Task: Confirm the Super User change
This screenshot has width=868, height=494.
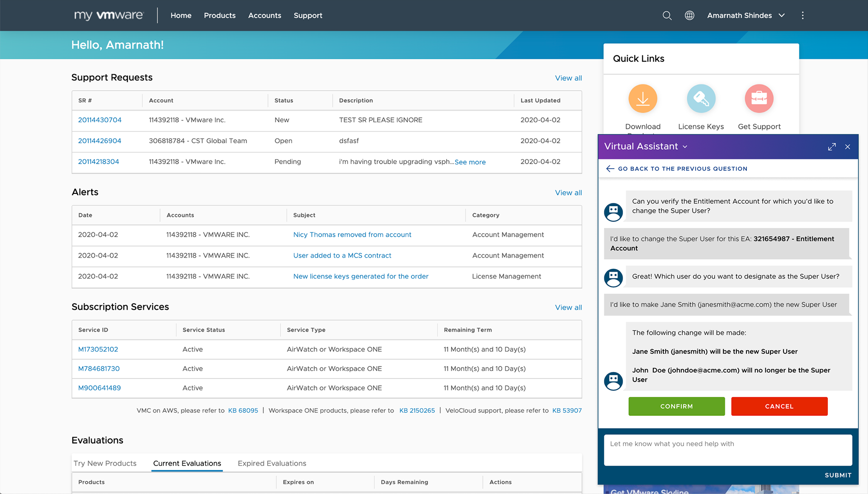Action: pyautogui.click(x=676, y=406)
